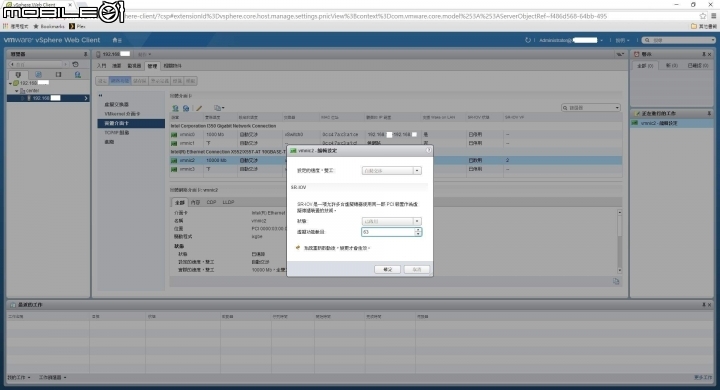Switch to the Getting Started (入門) tab

click(101, 66)
